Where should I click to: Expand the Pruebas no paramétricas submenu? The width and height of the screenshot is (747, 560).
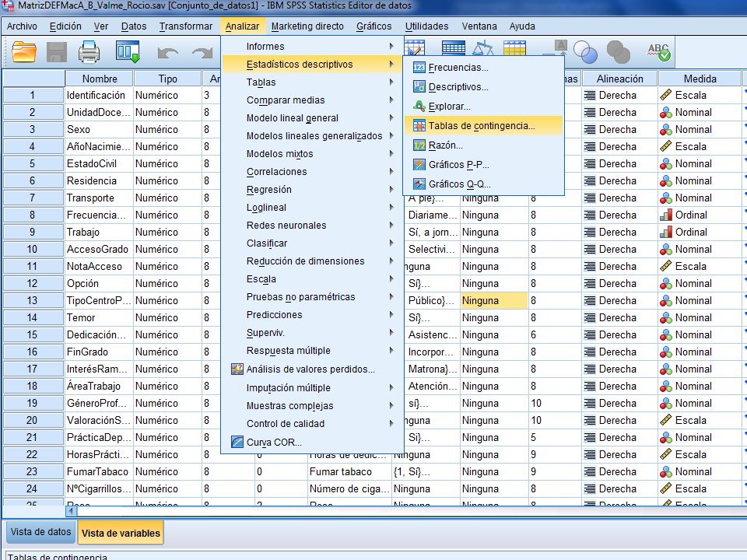click(311, 296)
